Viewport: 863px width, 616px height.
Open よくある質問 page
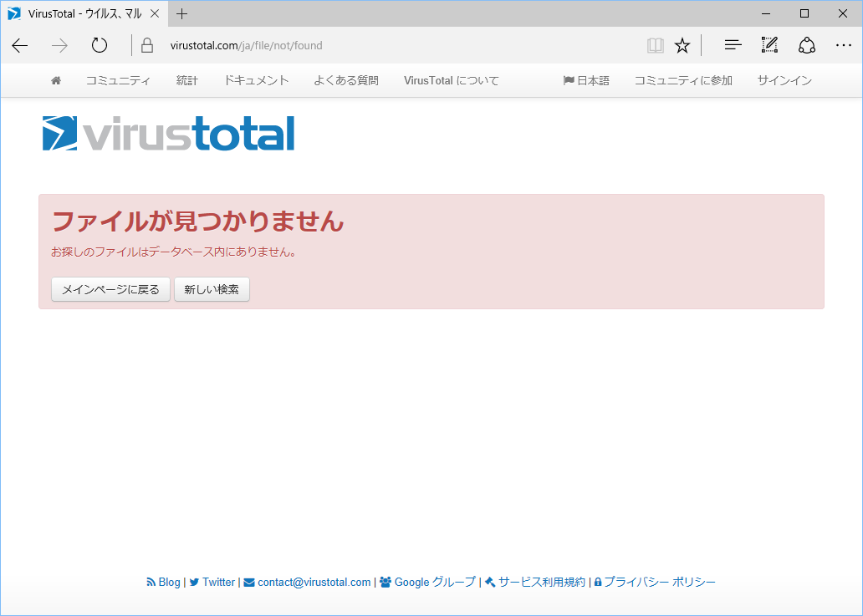pyautogui.click(x=346, y=81)
